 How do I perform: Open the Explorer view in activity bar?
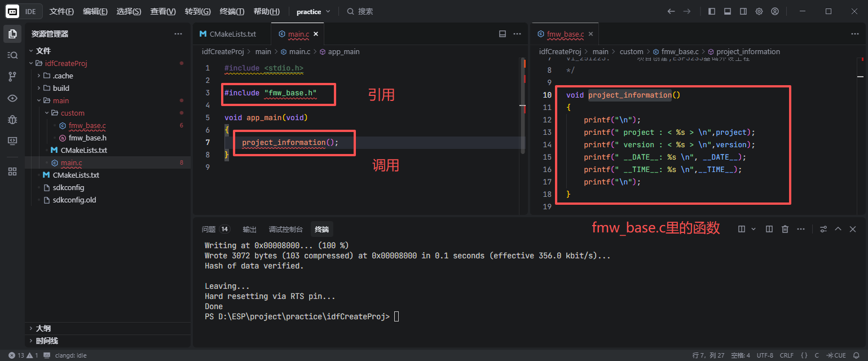tap(12, 34)
